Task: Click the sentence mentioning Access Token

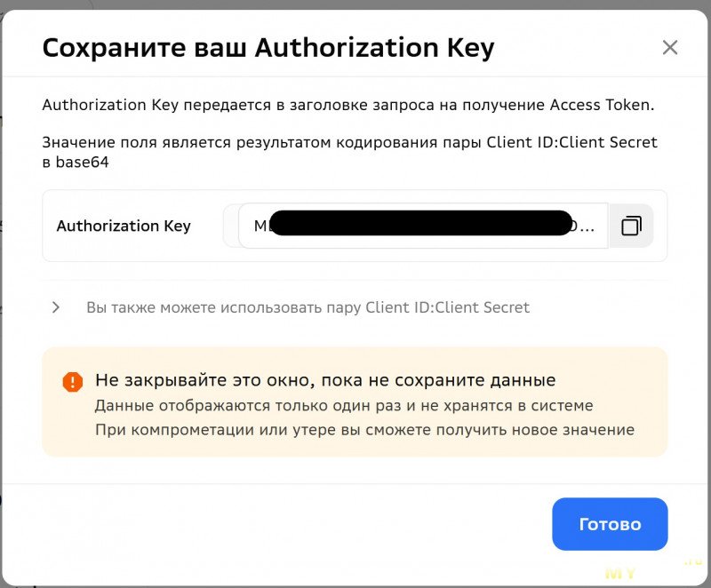Action: (x=348, y=105)
